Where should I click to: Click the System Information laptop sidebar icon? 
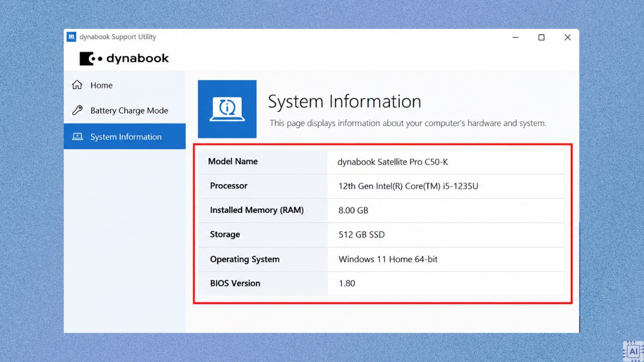[77, 137]
